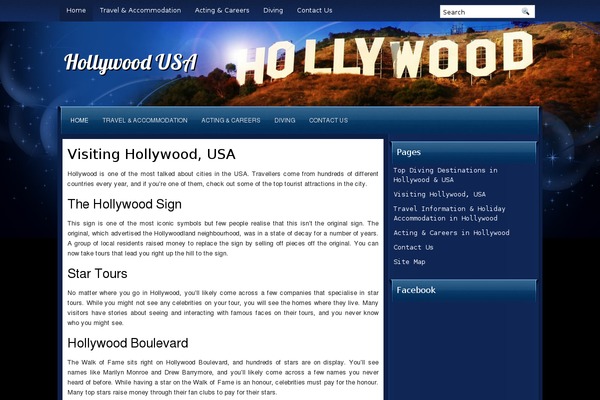The height and width of the screenshot is (400, 600).
Task: Click the Visiting Hollywood, USA heading
Action: [x=151, y=154]
